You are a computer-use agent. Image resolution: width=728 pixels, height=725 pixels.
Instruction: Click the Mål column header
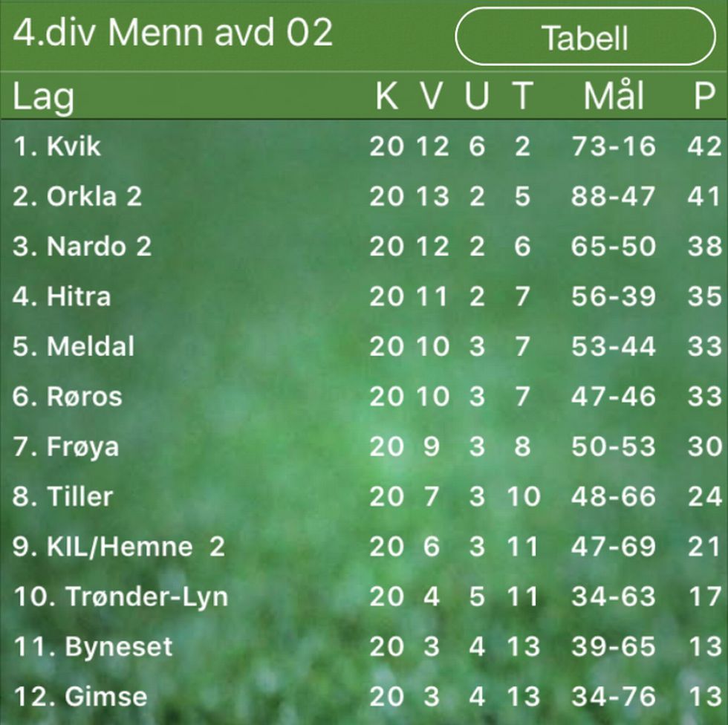(614, 94)
